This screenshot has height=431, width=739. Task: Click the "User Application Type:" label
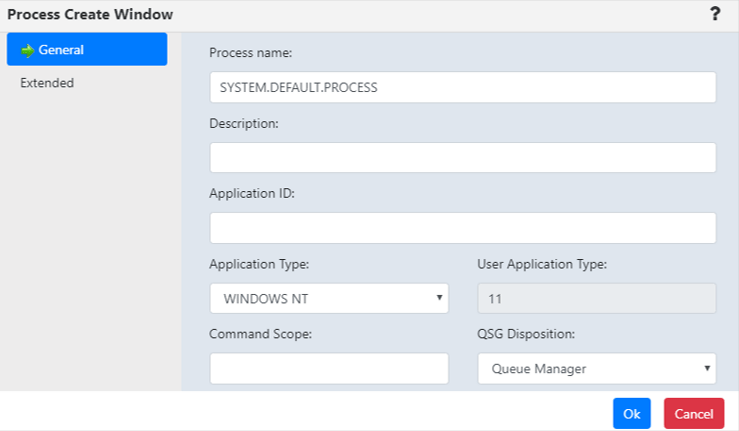pyautogui.click(x=543, y=265)
